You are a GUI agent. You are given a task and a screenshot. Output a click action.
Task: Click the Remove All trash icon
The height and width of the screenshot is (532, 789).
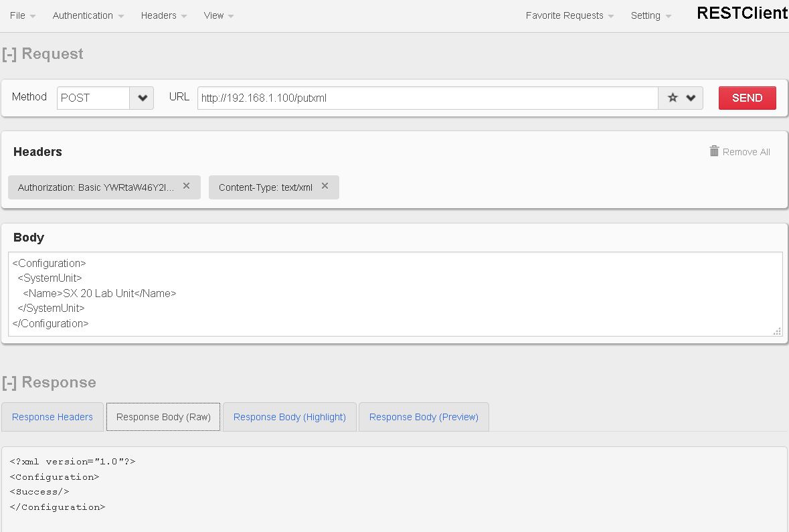click(714, 151)
